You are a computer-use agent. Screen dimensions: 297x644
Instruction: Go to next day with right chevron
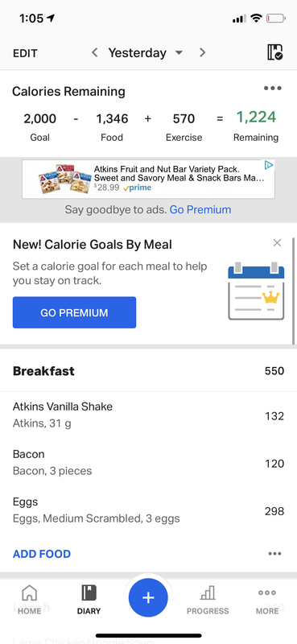tap(202, 52)
